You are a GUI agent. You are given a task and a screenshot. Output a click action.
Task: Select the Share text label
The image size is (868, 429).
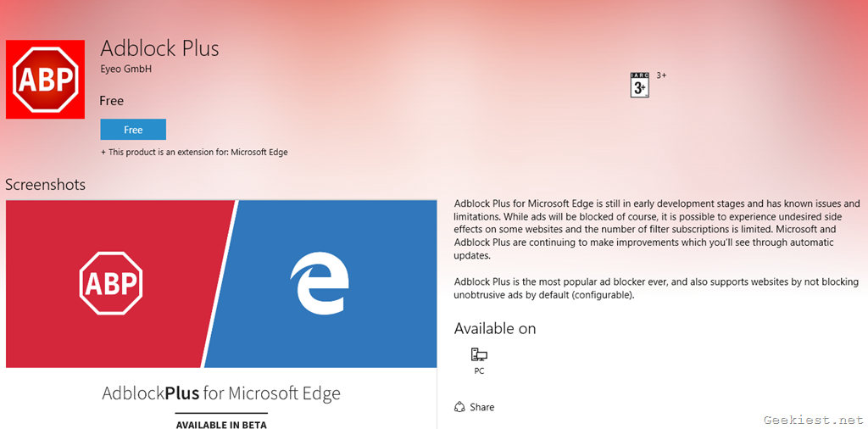[482, 407]
